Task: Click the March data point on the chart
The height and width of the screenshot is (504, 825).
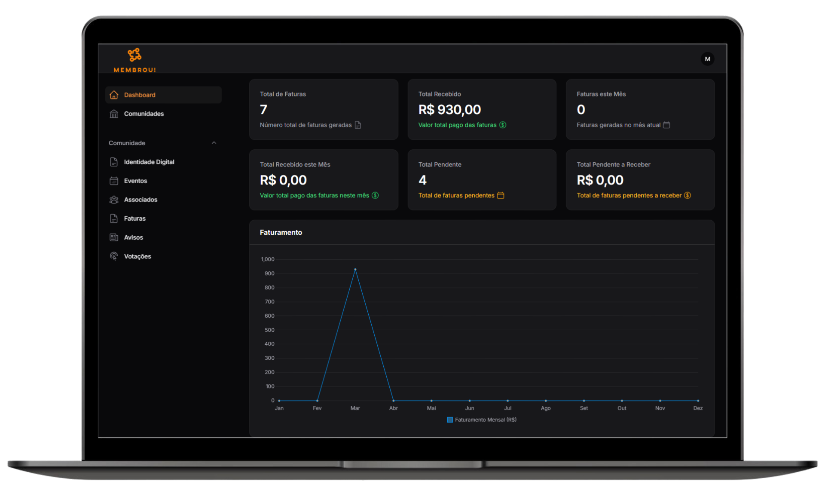Action: 355,269
